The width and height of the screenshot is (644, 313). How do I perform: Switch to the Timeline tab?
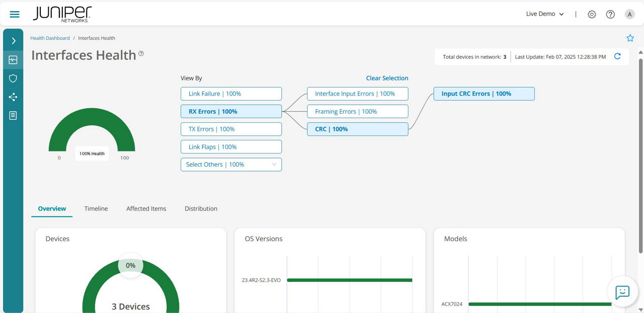(x=96, y=208)
